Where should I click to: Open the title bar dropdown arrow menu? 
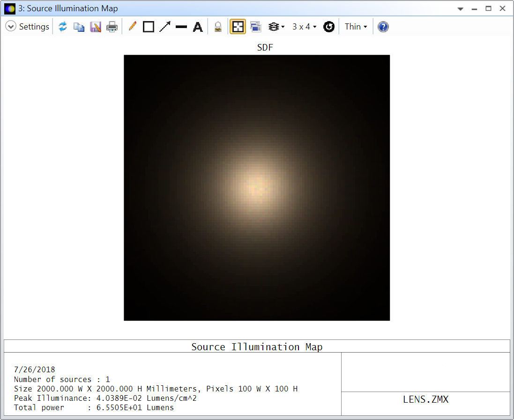[x=461, y=9]
